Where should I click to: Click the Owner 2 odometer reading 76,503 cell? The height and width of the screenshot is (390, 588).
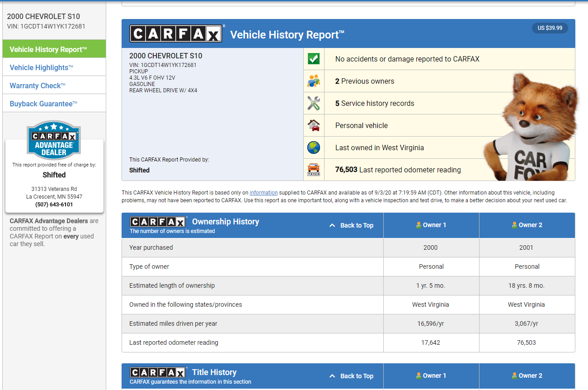pos(527,342)
